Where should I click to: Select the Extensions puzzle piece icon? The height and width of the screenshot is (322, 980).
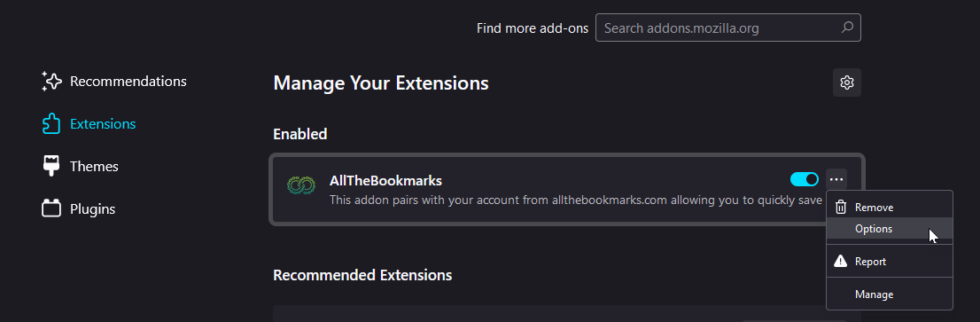(51, 124)
